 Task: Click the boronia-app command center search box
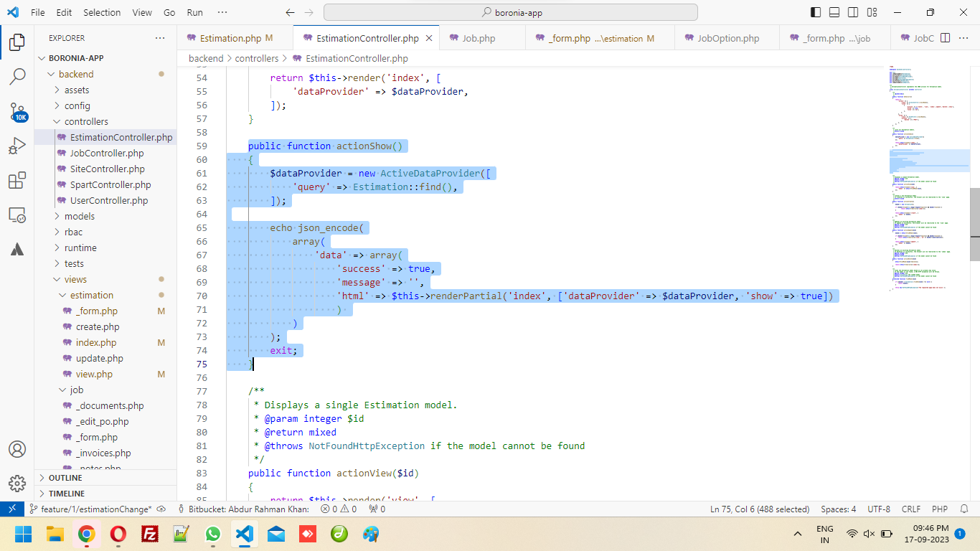click(x=511, y=12)
